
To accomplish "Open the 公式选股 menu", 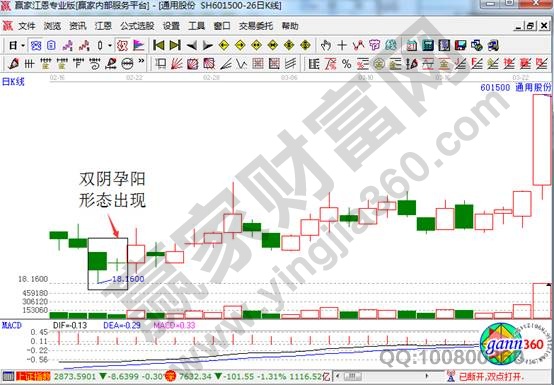I will (137, 26).
